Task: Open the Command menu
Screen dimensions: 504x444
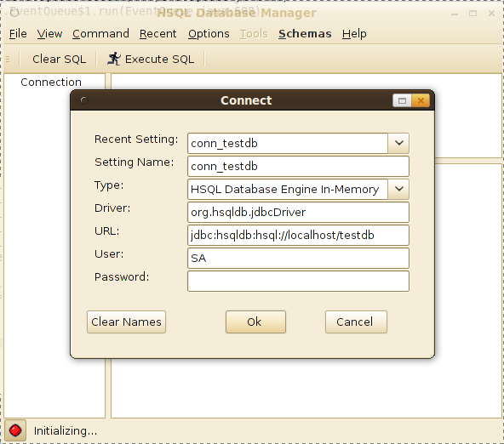Action: click(x=100, y=34)
